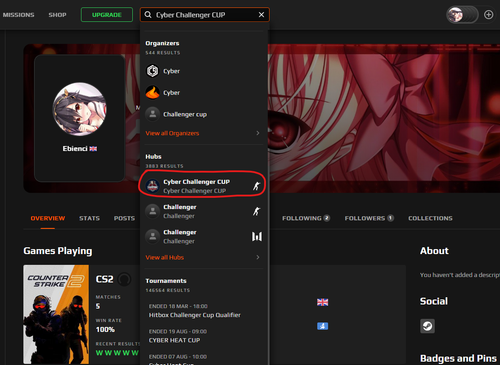500x365 pixels.
Task: Open the Steam social icon
Action: [x=427, y=326]
